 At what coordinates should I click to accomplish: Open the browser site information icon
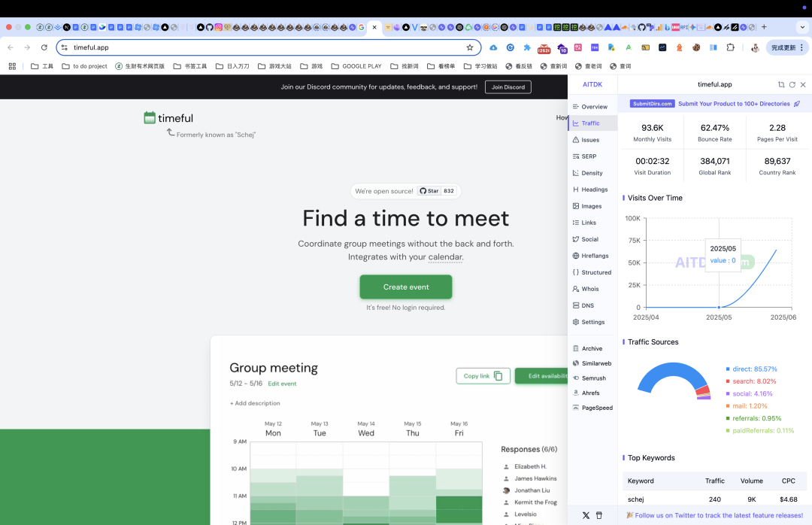[65, 47]
